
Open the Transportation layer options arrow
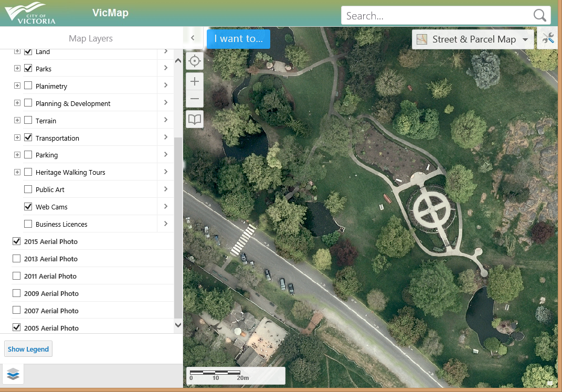pyautogui.click(x=166, y=137)
